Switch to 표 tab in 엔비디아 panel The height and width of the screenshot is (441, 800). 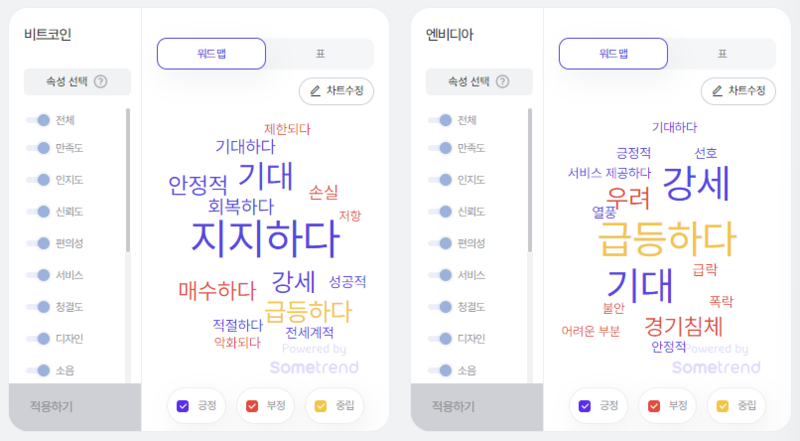point(722,54)
